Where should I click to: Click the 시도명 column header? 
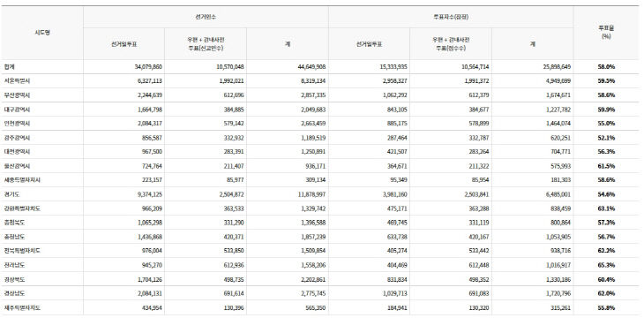tap(42, 33)
